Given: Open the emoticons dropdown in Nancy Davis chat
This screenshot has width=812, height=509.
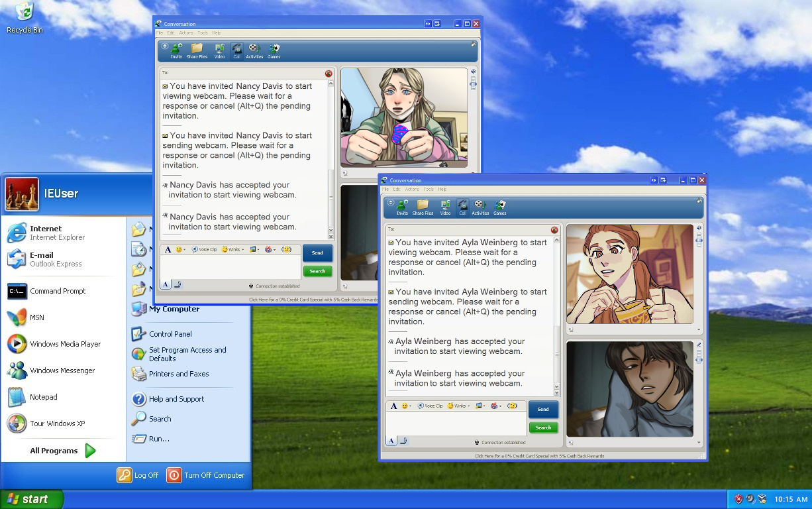Looking at the screenshot, I should [181, 249].
